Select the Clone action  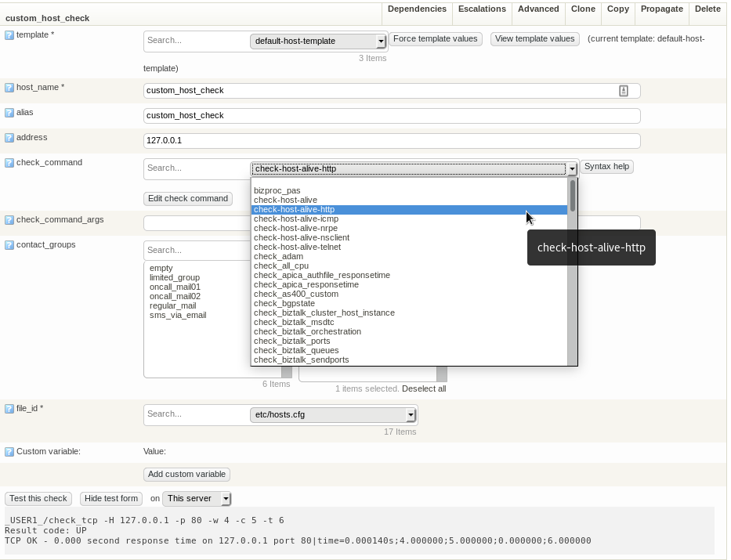click(x=583, y=9)
